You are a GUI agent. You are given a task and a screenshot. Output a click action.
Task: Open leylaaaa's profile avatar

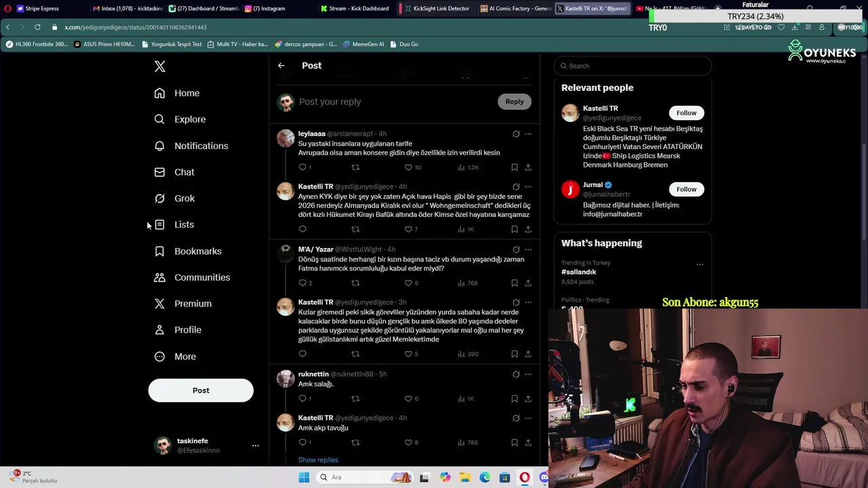click(285, 138)
